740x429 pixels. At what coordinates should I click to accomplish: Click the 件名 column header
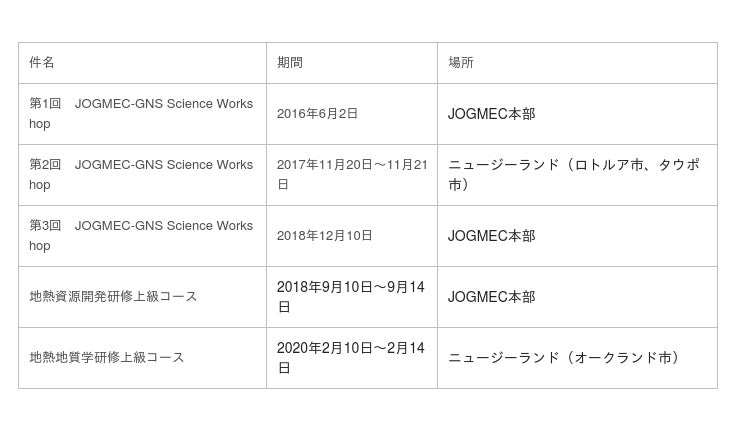tap(42, 63)
